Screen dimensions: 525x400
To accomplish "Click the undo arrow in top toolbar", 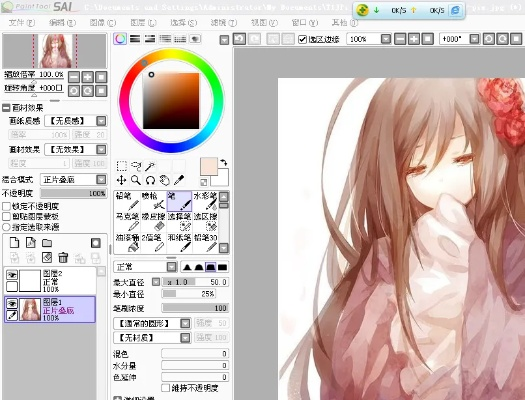I will coord(239,39).
